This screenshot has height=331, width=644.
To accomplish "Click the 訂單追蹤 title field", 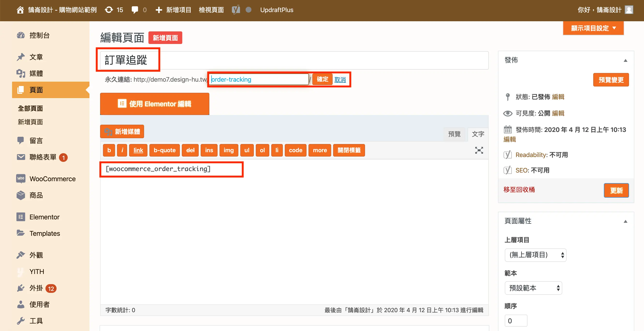I will click(294, 60).
